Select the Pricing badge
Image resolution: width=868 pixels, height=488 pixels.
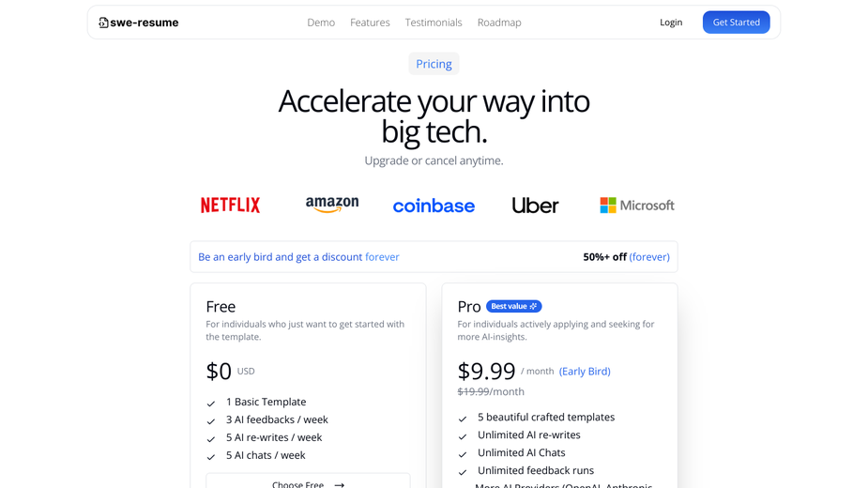pos(434,64)
